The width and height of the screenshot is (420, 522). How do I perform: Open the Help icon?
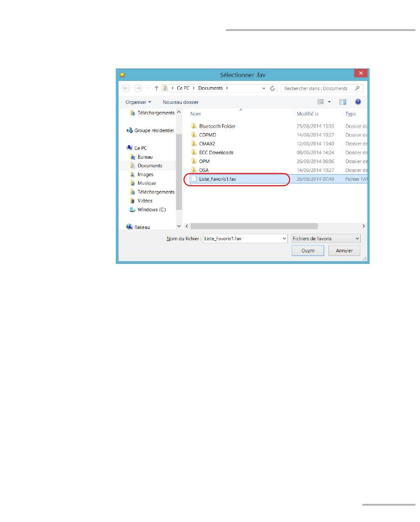[358, 102]
